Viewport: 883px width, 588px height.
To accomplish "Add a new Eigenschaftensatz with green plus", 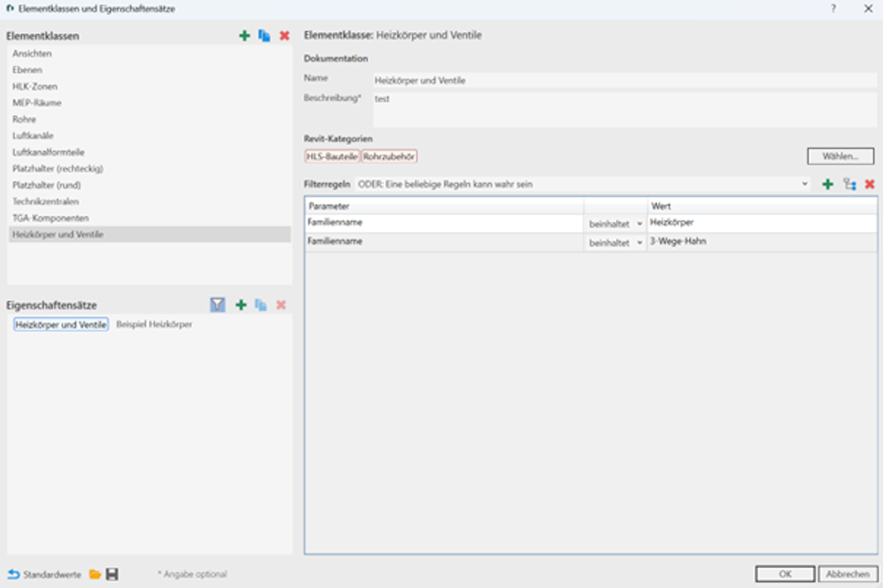I will point(241,304).
